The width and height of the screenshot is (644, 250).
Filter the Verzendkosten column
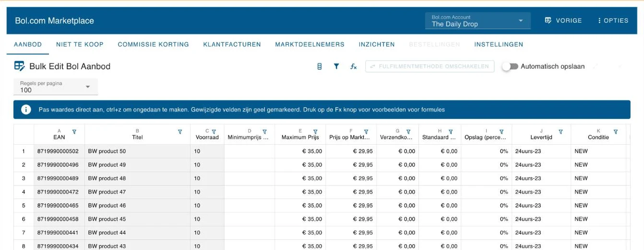408,132
